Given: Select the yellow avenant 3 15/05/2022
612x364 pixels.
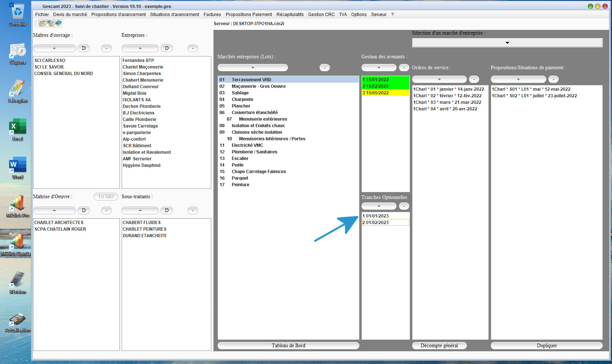Looking at the screenshot, I should (385, 93).
